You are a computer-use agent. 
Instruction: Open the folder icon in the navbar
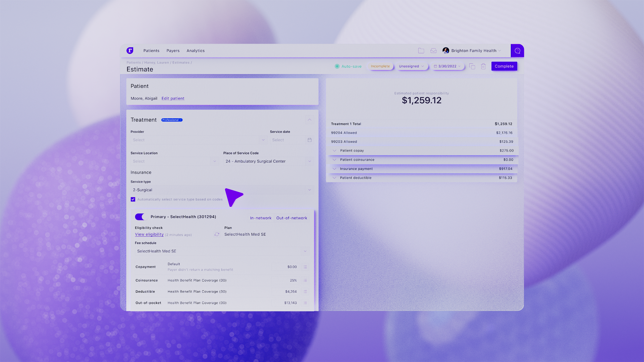pyautogui.click(x=421, y=51)
